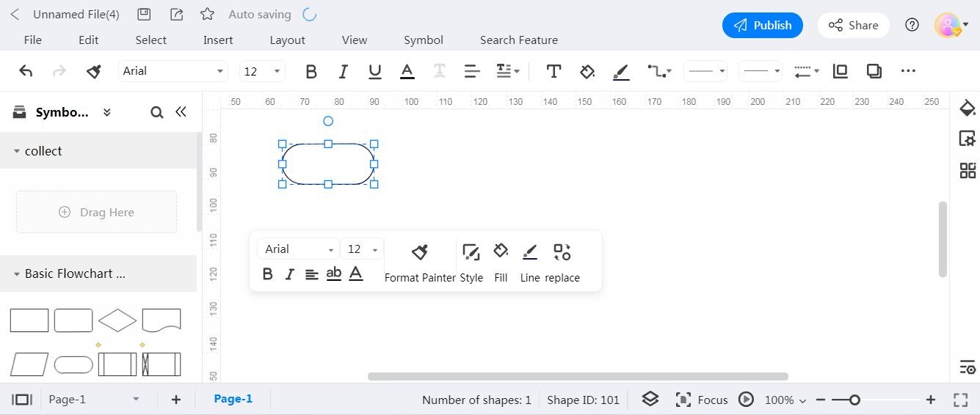Search symbols using the magnifier icon
The image size is (980, 415).
point(156,112)
